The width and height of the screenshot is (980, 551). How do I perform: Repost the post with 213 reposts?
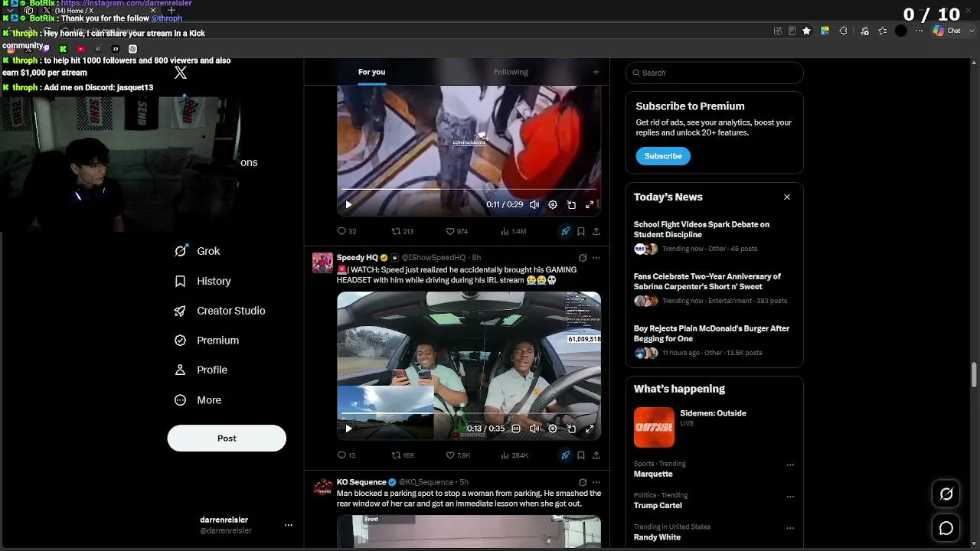click(402, 231)
